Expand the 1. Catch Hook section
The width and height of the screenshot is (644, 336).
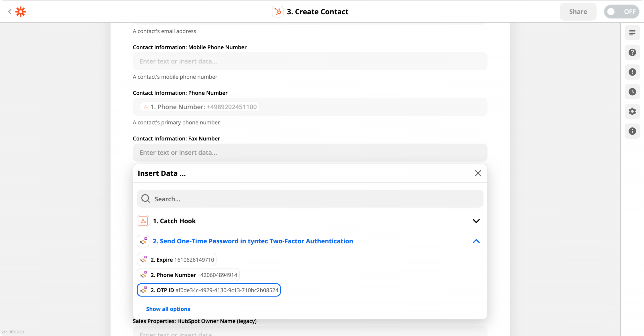point(310,221)
